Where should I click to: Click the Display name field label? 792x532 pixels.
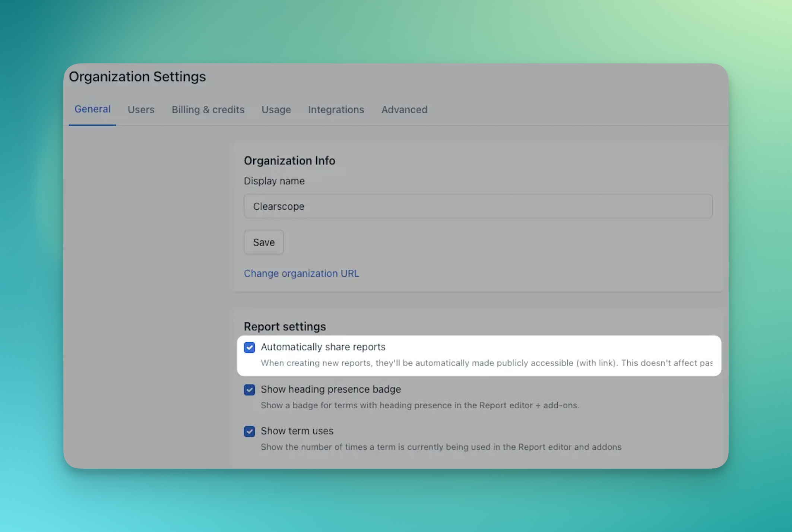tap(274, 181)
